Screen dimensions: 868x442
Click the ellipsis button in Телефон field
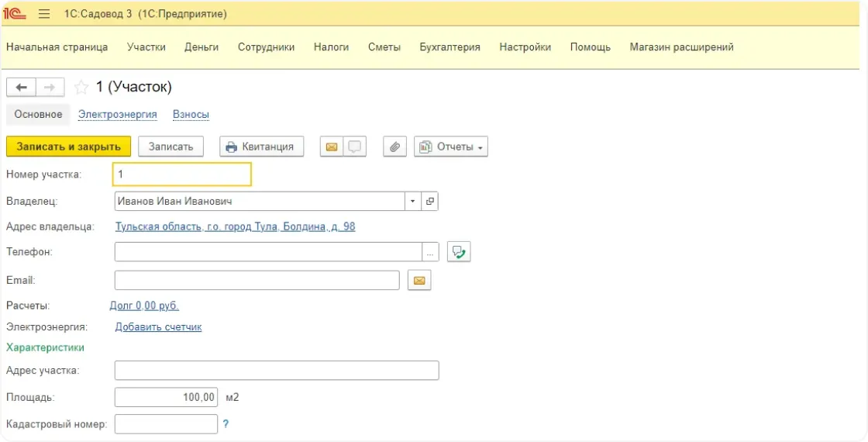pos(431,252)
